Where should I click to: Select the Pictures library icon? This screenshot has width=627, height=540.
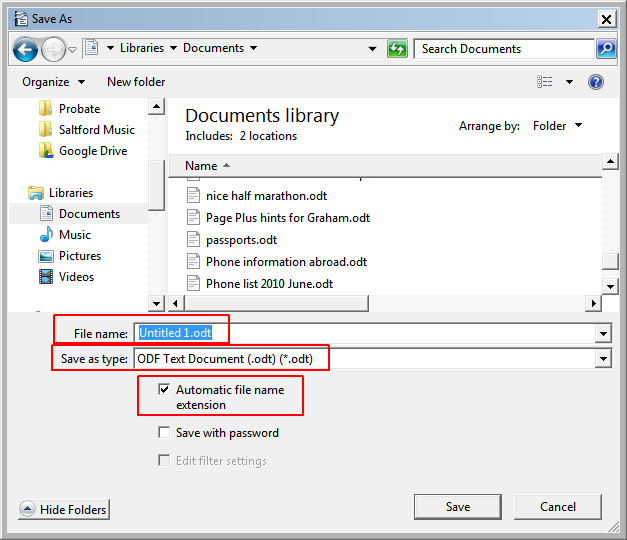point(46,256)
